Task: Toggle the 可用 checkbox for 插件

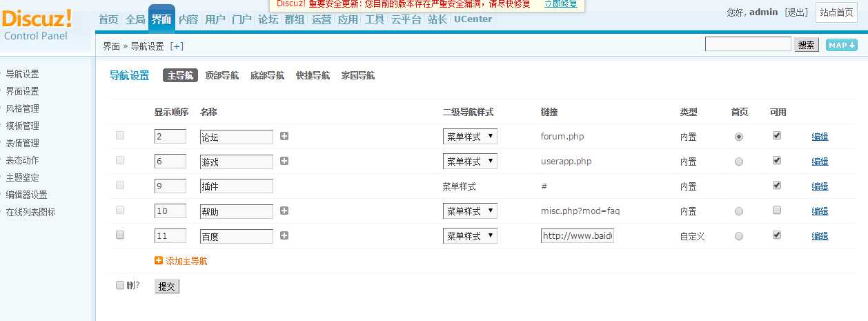Action: pyautogui.click(x=777, y=185)
